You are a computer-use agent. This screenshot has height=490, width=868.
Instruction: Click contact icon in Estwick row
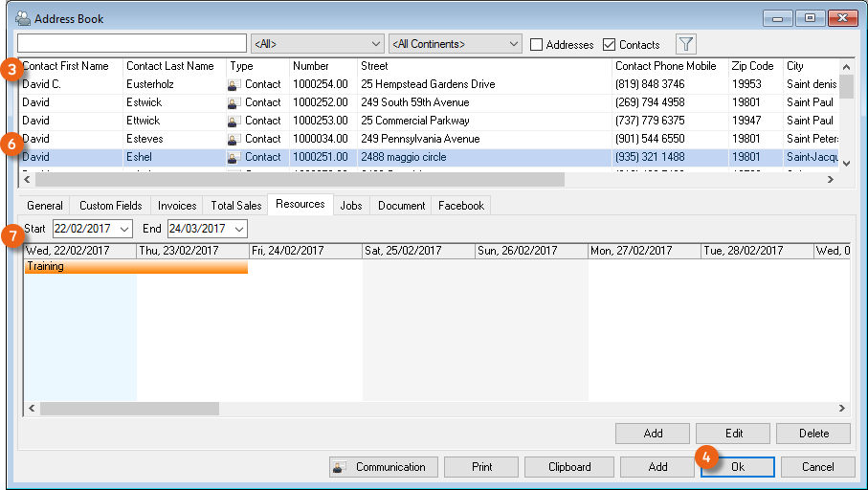234,102
